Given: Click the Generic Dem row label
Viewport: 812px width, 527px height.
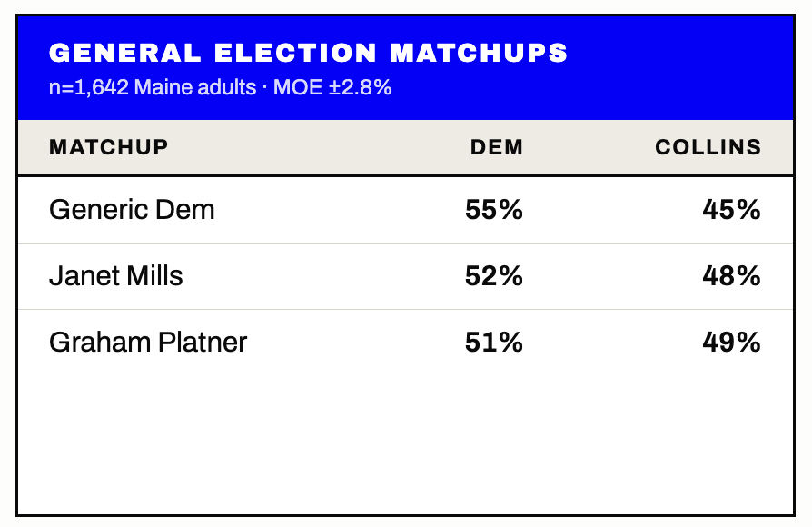Looking at the screenshot, I should [132, 210].
